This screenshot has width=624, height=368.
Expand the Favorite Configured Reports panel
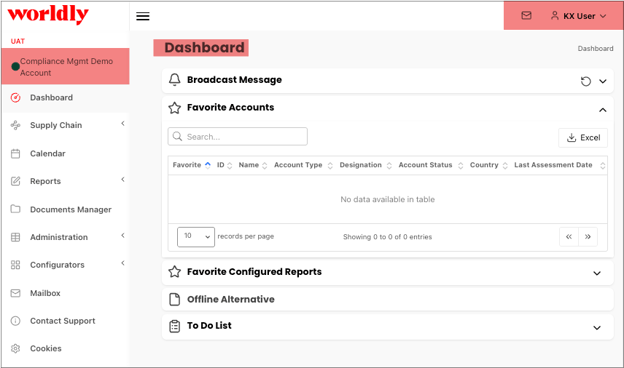pyautogui.click(x=597, y=273)
